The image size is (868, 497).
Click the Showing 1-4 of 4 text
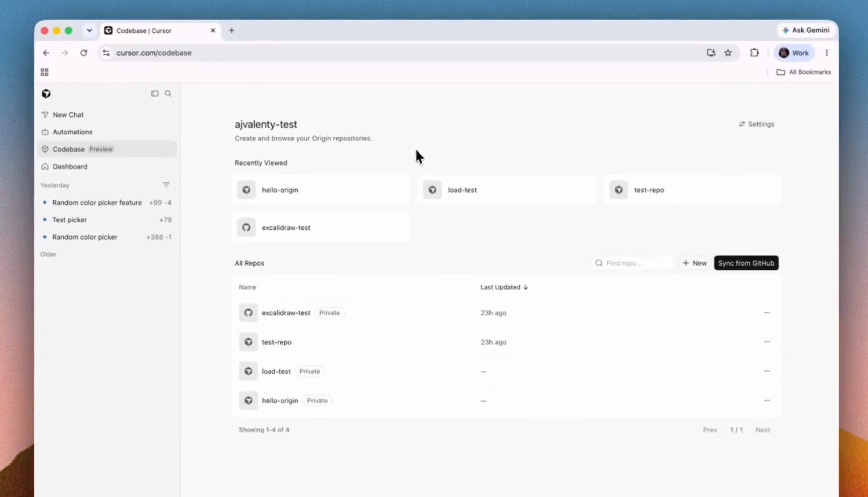[264, 430]
